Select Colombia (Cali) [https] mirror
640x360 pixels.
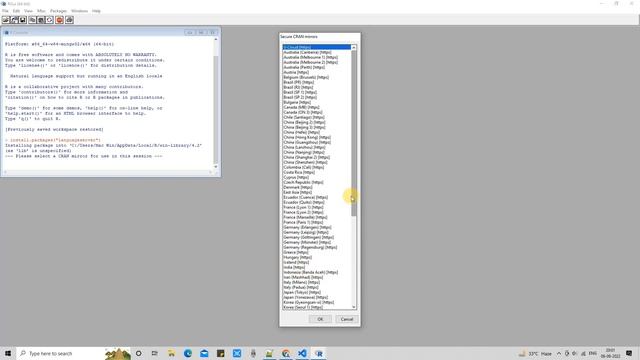[x=317, y=167]
